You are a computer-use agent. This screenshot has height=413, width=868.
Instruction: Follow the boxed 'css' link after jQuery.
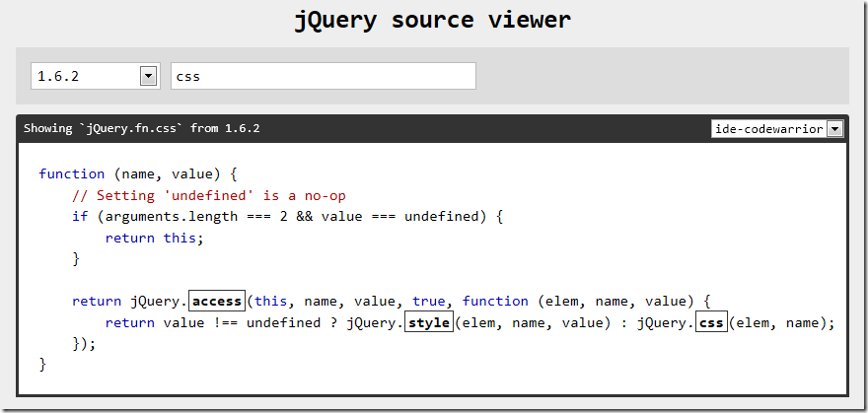point(711,322)
